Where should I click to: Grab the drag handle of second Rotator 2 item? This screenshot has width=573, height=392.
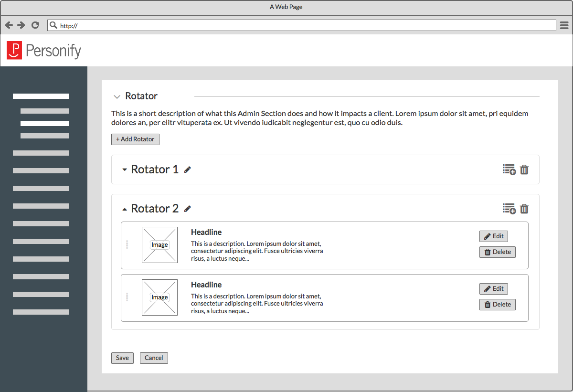tap(127, 297)
